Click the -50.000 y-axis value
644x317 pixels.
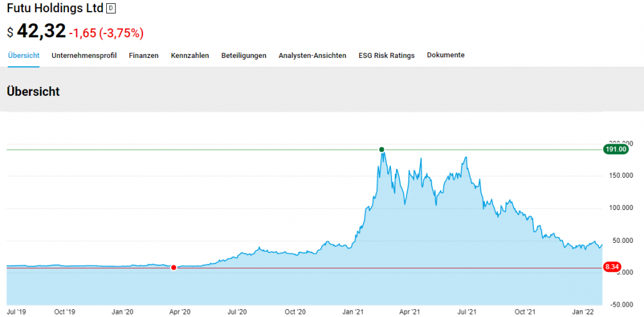(621, 305)
